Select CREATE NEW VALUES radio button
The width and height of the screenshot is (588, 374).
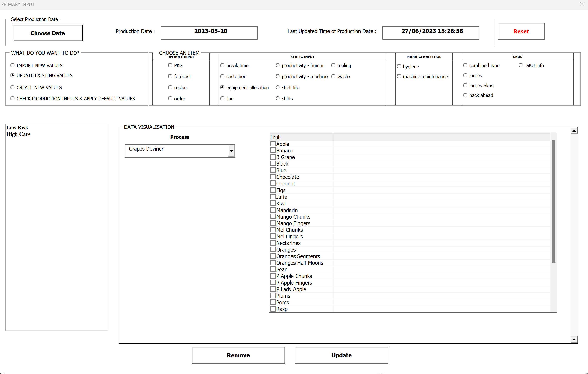[x=12, y=87]
